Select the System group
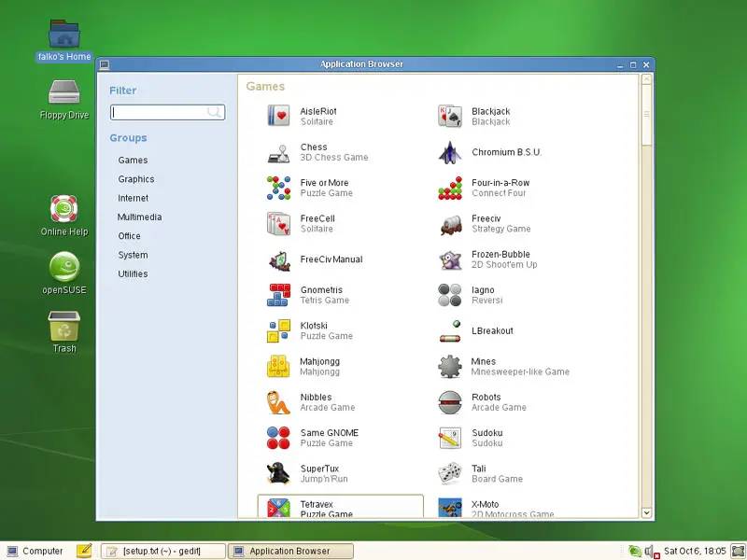This screenshot has height=560, width=747. click(133, 255)
